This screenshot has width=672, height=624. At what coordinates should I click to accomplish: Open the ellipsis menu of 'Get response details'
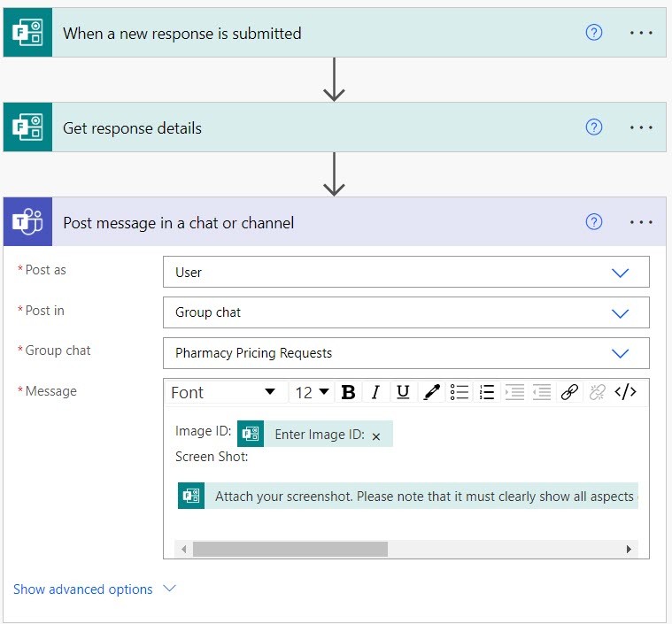click(641, 127)
